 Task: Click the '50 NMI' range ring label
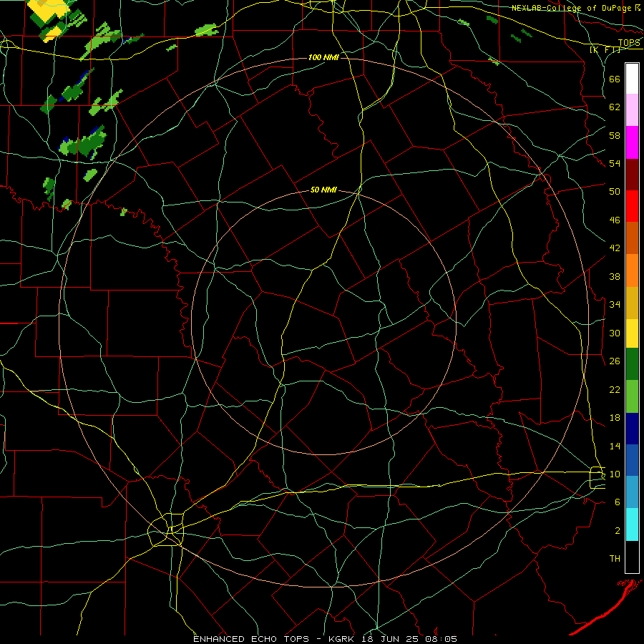323,190
